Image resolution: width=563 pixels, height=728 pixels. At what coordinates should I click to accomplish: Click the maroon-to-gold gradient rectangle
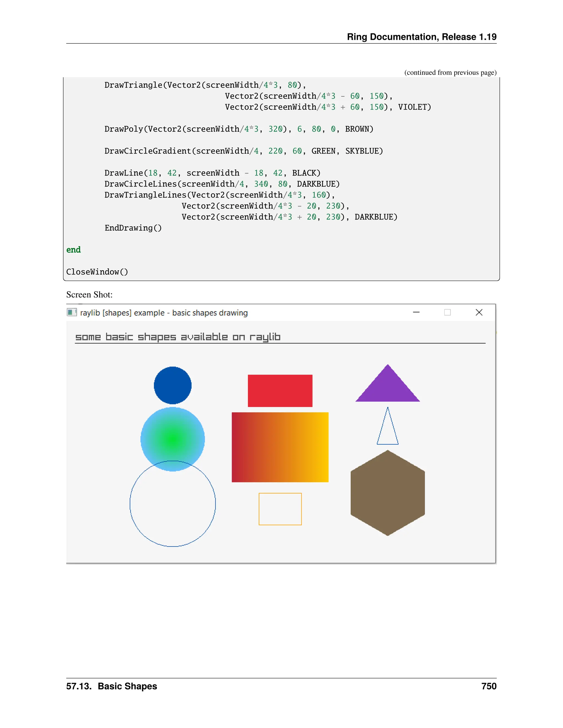280,447
